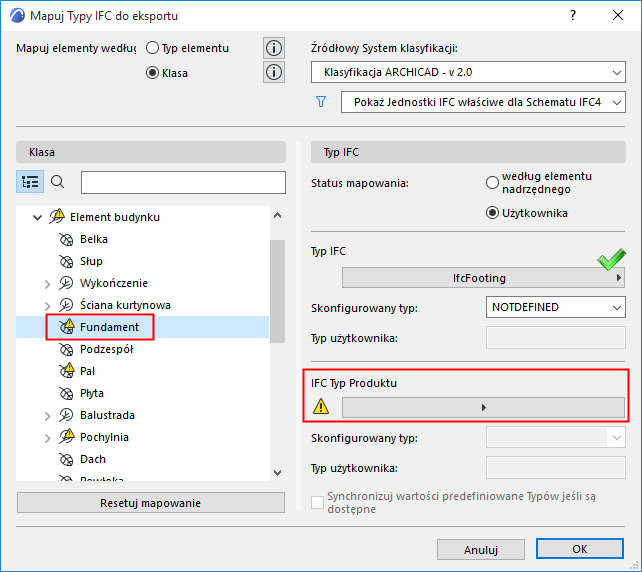Click the question mark help button
The image size is (642, 572).
[x=573, y=16]
